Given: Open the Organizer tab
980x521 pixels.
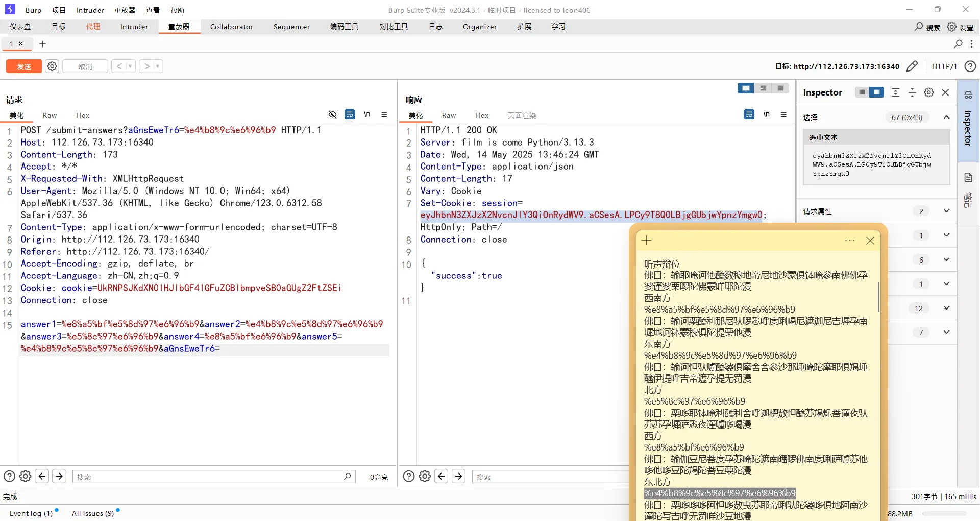Looking at the screenshot, I should [480, 27].
